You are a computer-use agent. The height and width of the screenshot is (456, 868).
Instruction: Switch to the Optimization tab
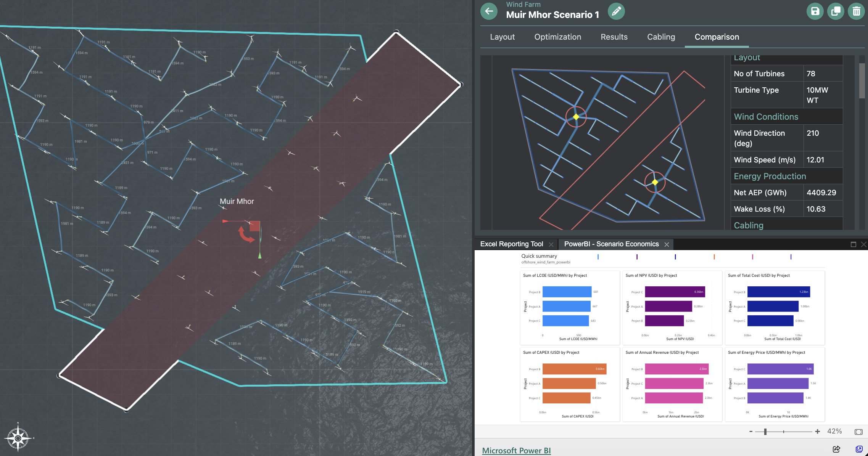pyautogui.click(x=557, y=37)
